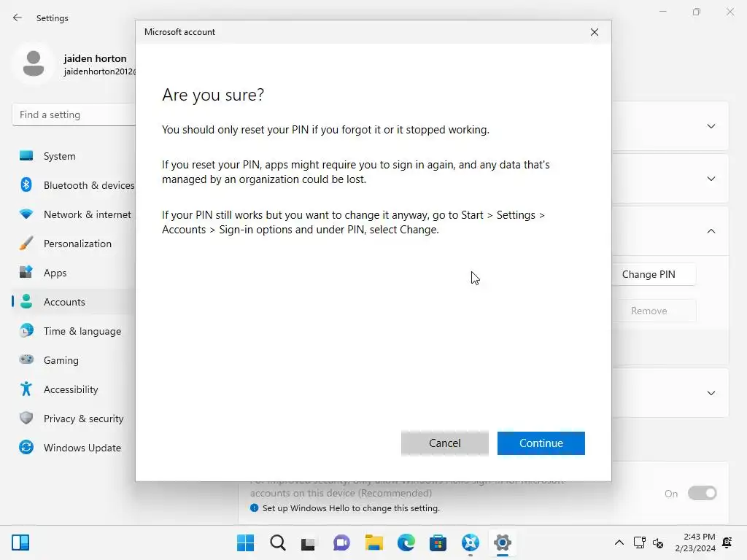Viewport: 747px width, 560px height.
Task: Click the user profile avatar picture
Action: (x=34, y=64)
